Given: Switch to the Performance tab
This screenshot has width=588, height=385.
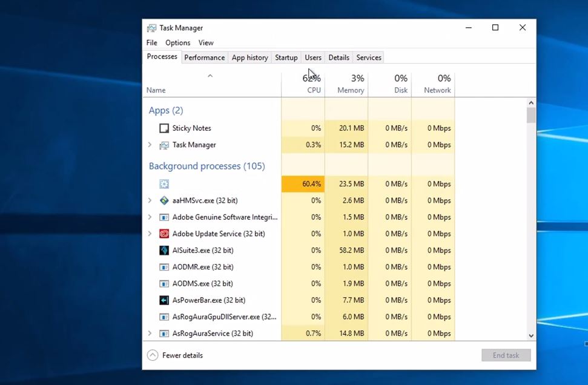Looking at the screenshot, I should (x=204, y=58).
